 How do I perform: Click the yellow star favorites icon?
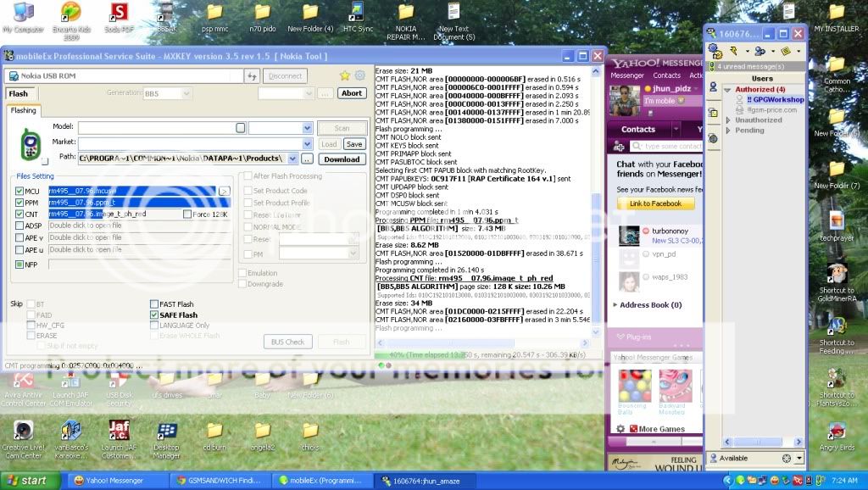click(345, 75)
